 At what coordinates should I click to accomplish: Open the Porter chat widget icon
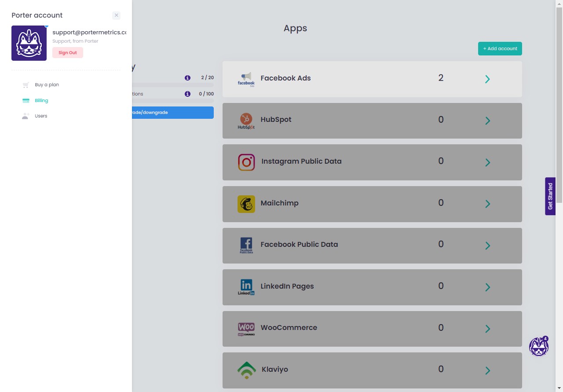[x=538, y=347]
